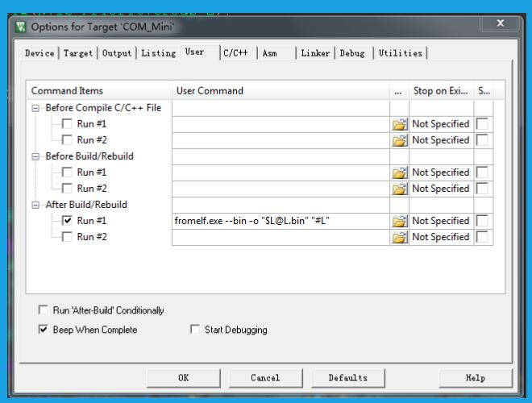
Task: Open the Help button
Action: [476, 377]
